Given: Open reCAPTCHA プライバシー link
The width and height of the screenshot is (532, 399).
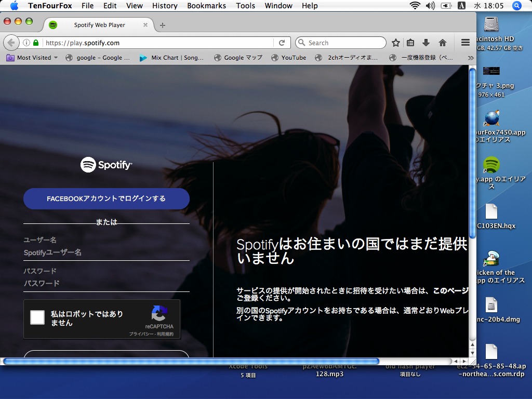Looking at the screenshot, I should point(141,334).
